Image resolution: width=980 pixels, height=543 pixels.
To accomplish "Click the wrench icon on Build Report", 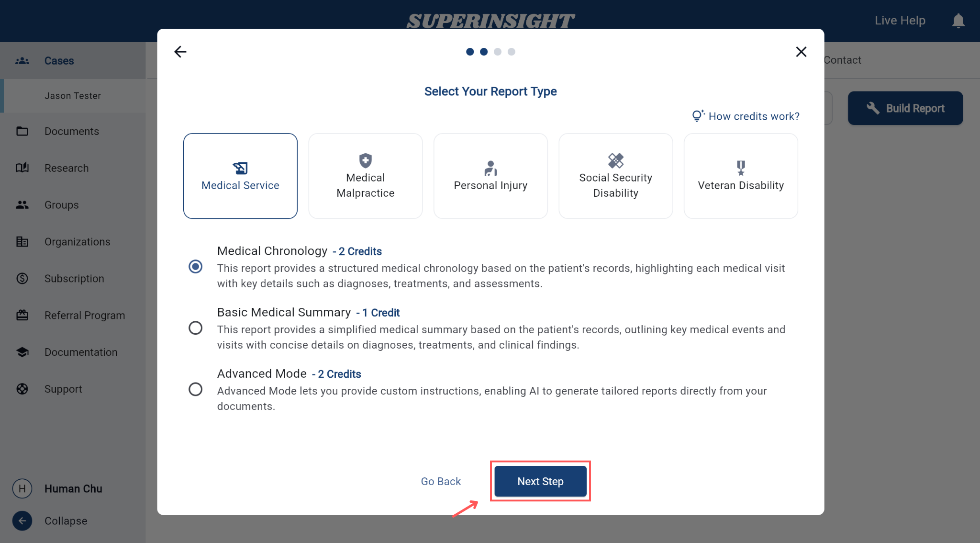I will [873, 108].
